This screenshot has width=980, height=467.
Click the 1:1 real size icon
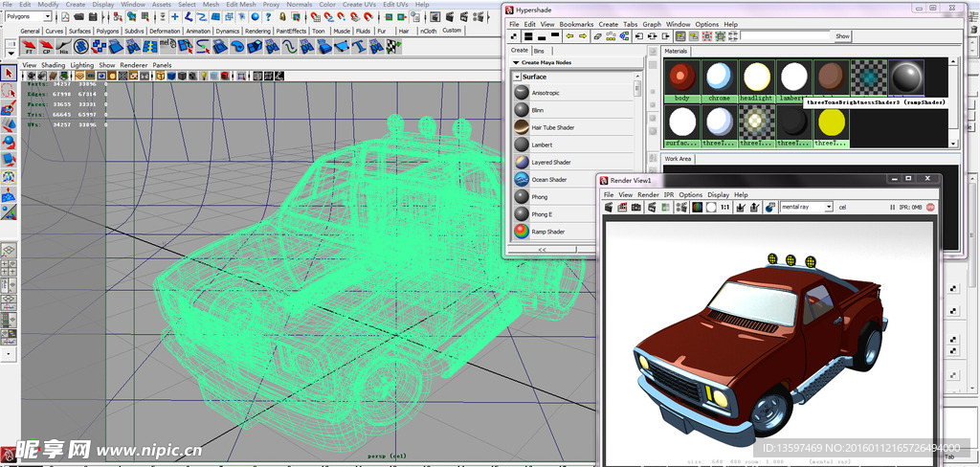pyautogui.click(x=725, y=207)
